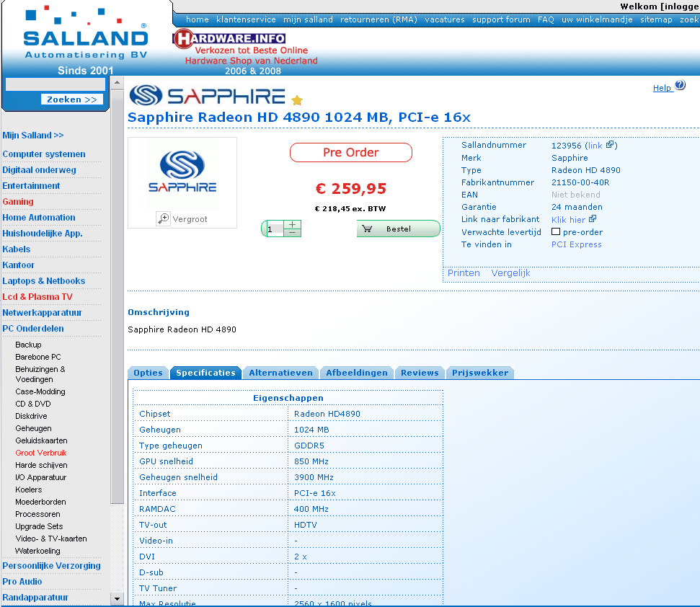Open Pro Audio category

(22, 582)
